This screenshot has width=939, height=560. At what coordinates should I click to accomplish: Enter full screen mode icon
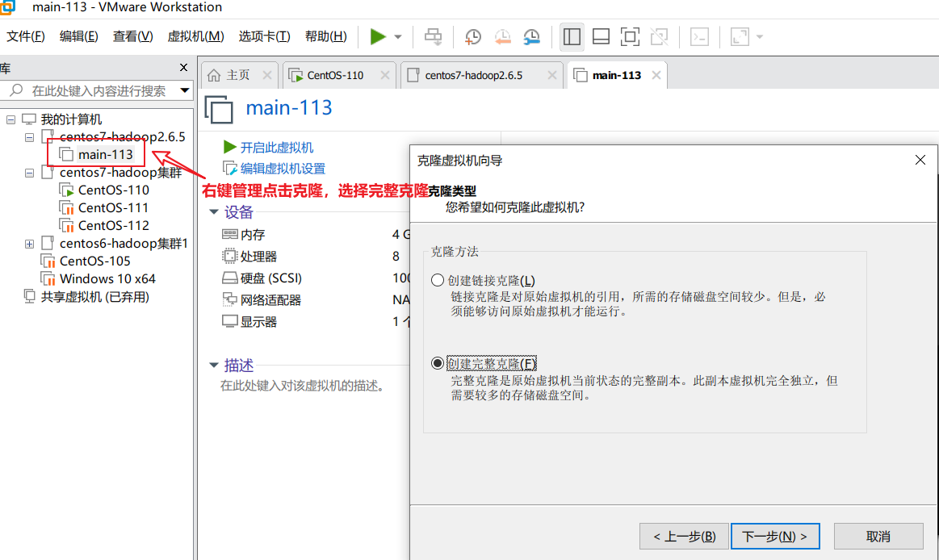[x=630, y=37]
